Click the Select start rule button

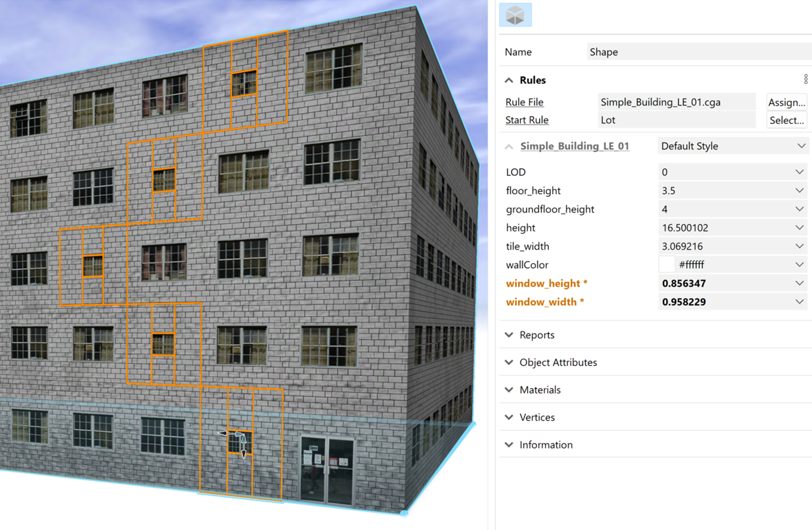pos(786,120)
